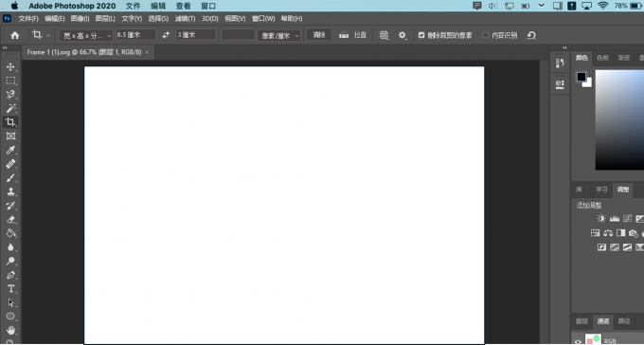
Task: Click the Straighten button
Action: point(353,35)
